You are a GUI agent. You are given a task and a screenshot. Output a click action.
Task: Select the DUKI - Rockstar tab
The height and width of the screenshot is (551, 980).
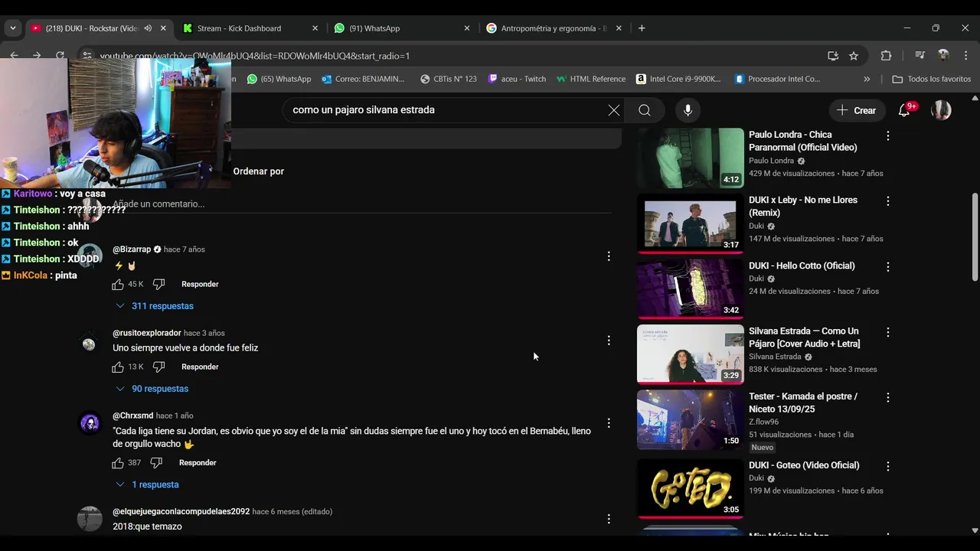pos(92,28)
